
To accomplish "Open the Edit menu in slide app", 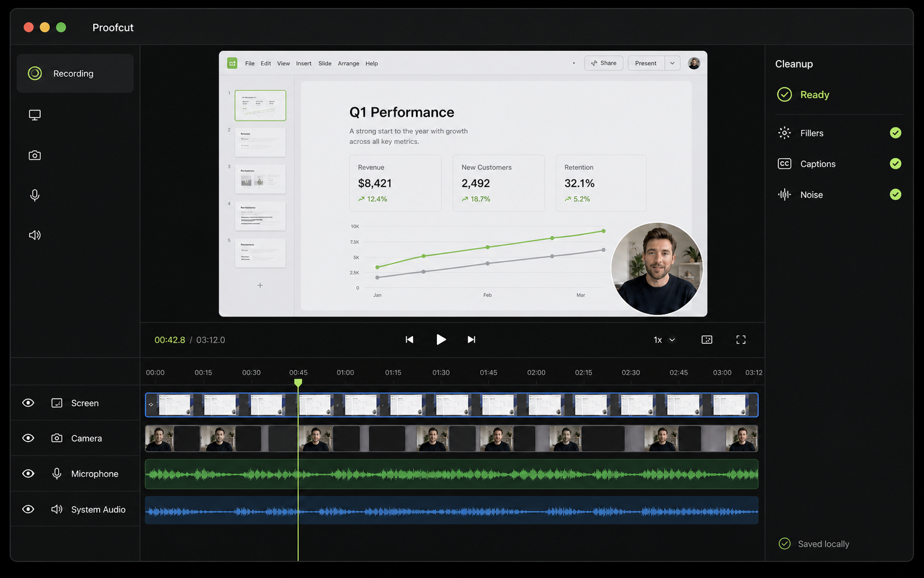I will pyautogui.click(x=266, y=64).
